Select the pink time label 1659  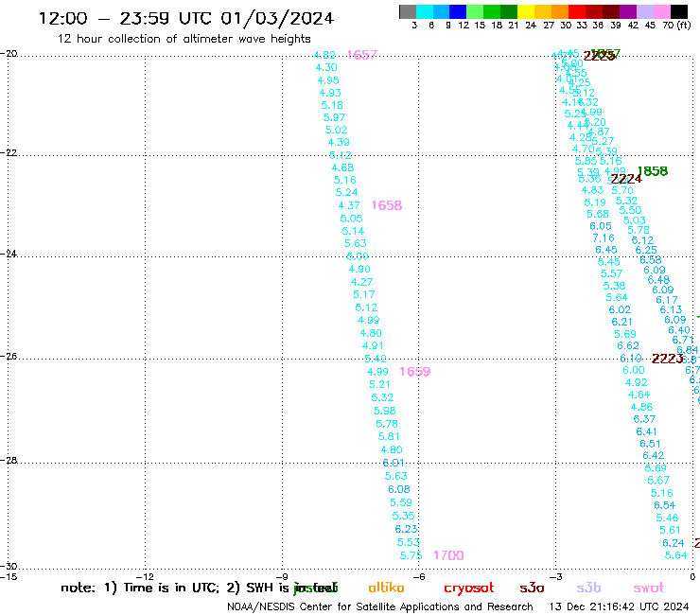pos(414,372)
